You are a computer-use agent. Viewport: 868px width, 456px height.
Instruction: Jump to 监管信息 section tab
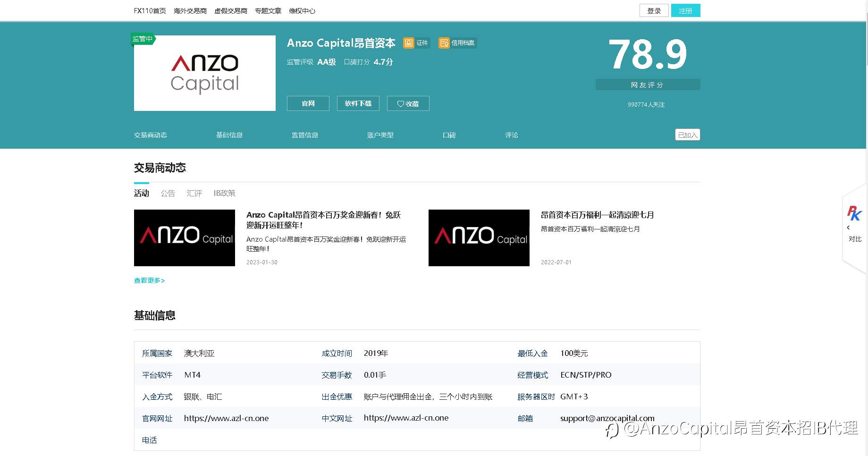click(x=305, y=135)
